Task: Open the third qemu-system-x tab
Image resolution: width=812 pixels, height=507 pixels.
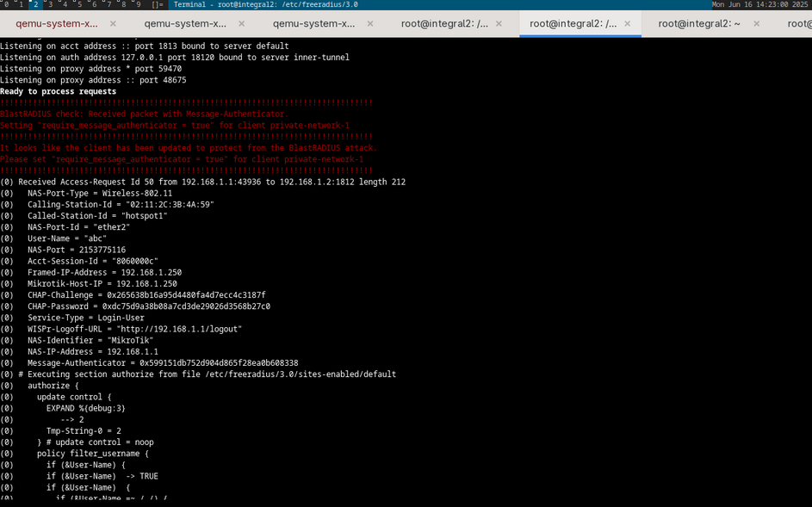Action: 313,24
